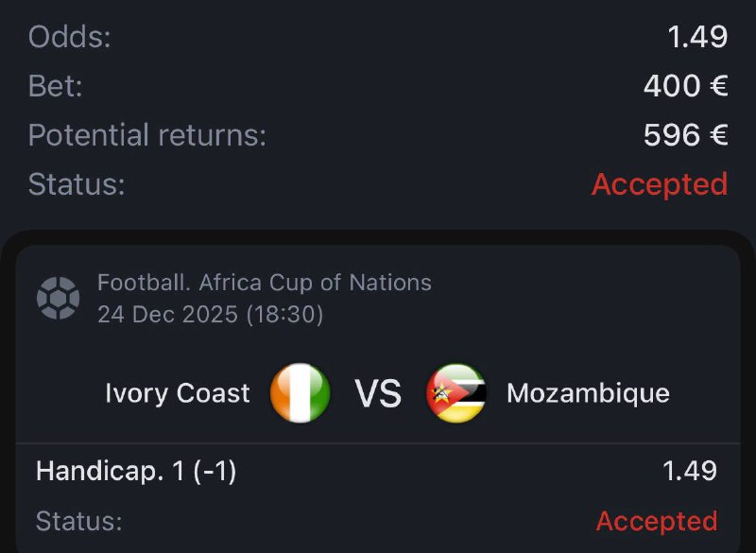Click the 400 € bet amount

(685, 86)
